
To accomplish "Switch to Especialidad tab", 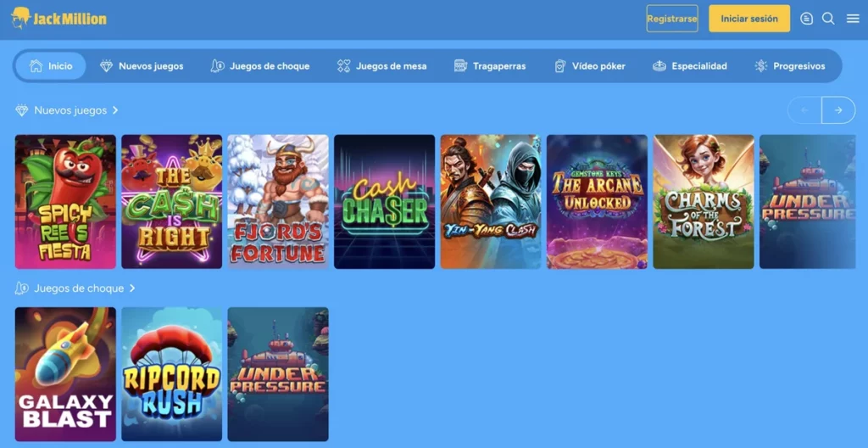I will [x=690, y=66].
